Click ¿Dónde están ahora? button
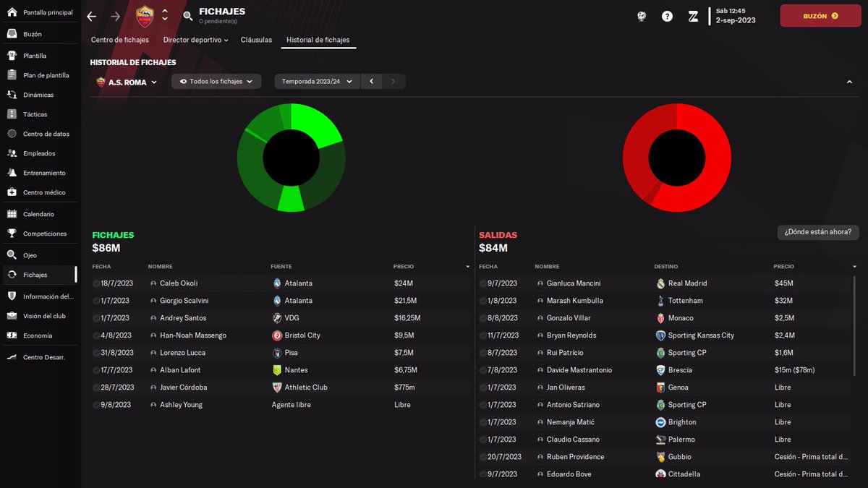Image resolution: width=868 pixels, height=488 pixels. [x=819, y=232]
